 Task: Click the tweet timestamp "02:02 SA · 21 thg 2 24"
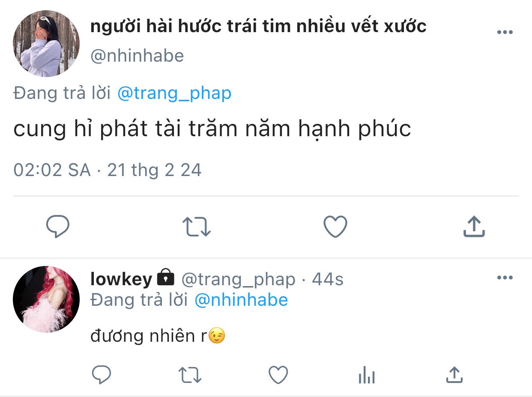pyautogui.click(x=107, y=170)
